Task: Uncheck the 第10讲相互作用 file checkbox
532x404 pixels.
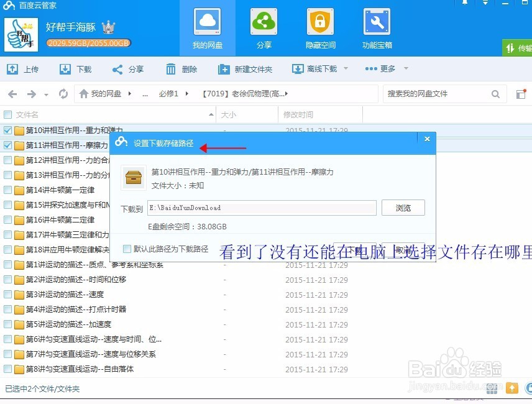Action: pyautogui.click(x=8, y=131)
